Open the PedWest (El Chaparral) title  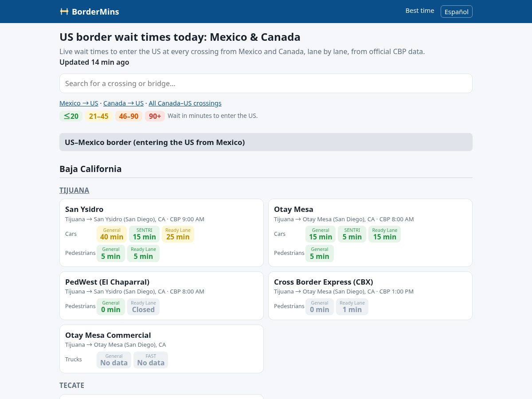107,282
